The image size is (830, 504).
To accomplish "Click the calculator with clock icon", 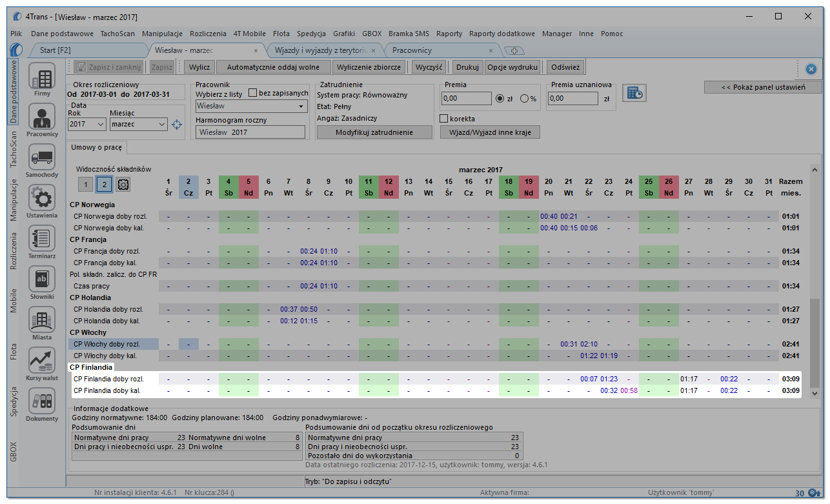I will click(x=634, y=93).
